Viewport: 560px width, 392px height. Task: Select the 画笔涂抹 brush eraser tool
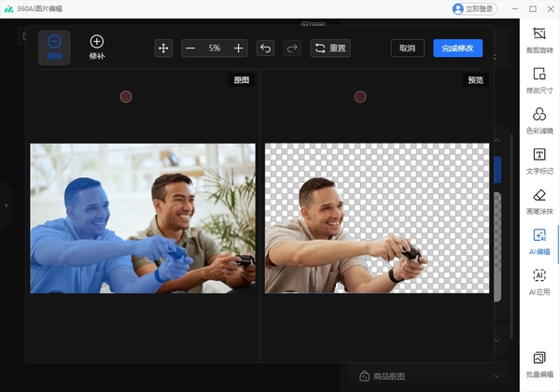(539, 201)
